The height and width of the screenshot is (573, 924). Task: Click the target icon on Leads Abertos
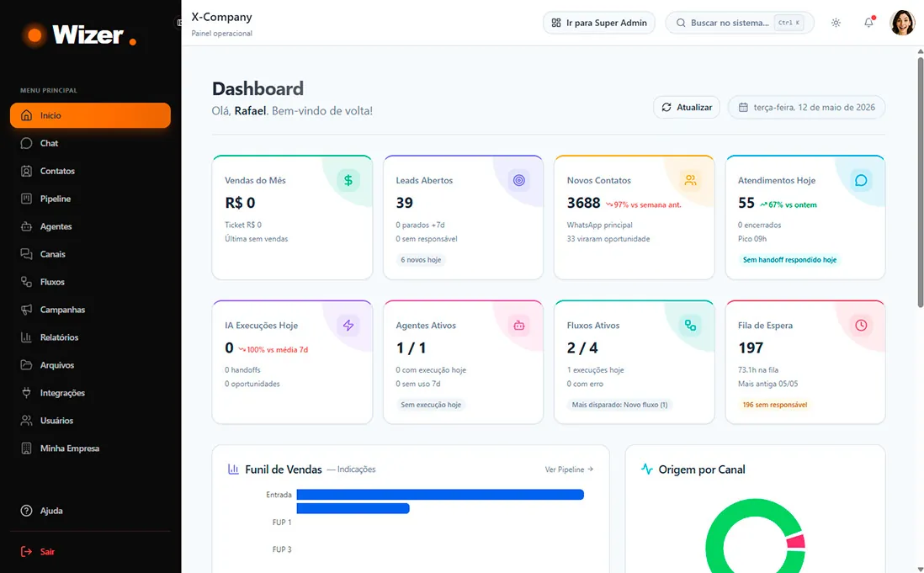pyautogui.click(x=518, y=180)
